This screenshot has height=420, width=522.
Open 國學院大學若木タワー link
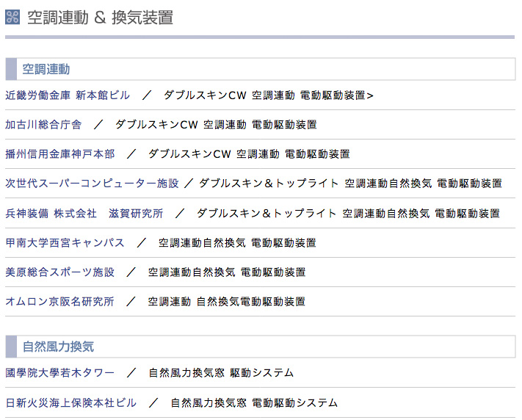[60, 373]
